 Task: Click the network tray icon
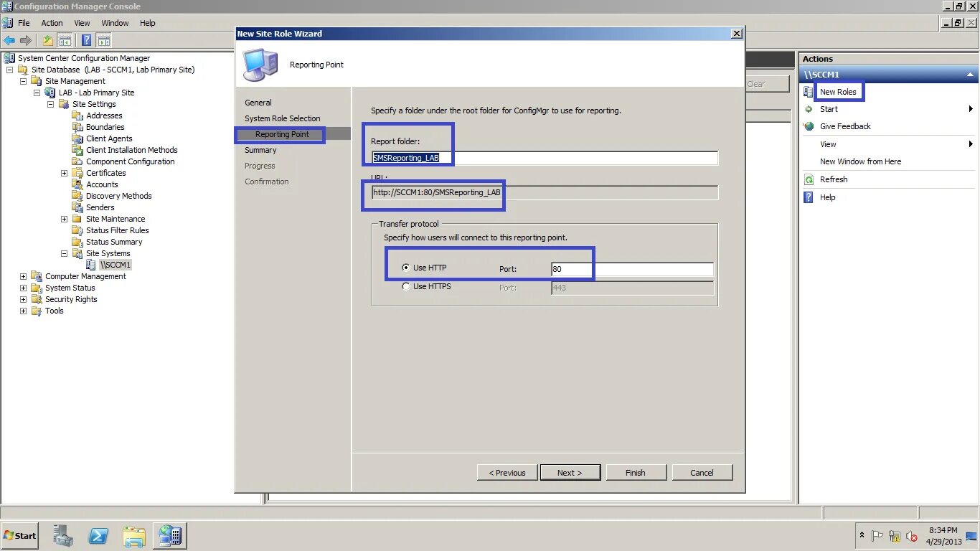click(895, 536)
